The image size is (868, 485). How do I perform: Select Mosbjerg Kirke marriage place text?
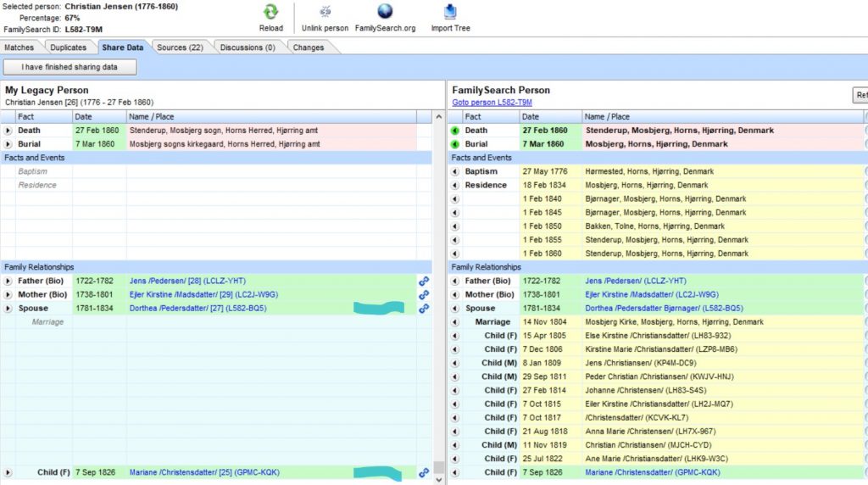[x=674, y=322]
